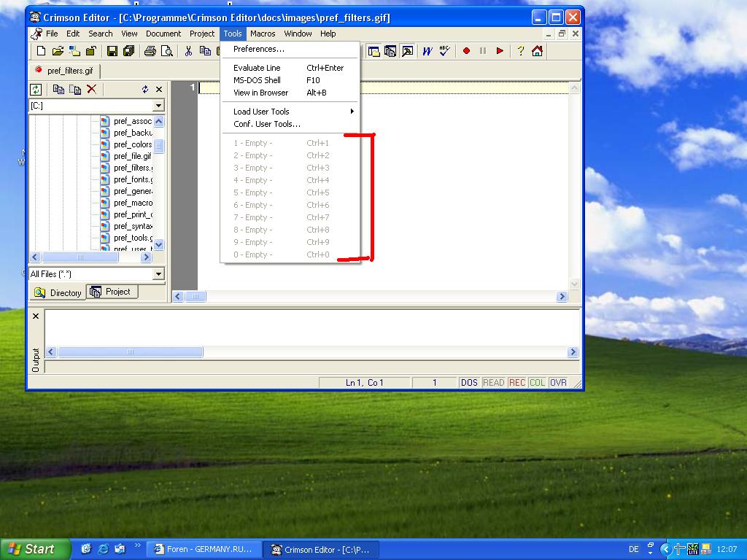Screen dimensions: 747x560
Task: Click the DOS file format status indicator
Action: click(469, 382)
